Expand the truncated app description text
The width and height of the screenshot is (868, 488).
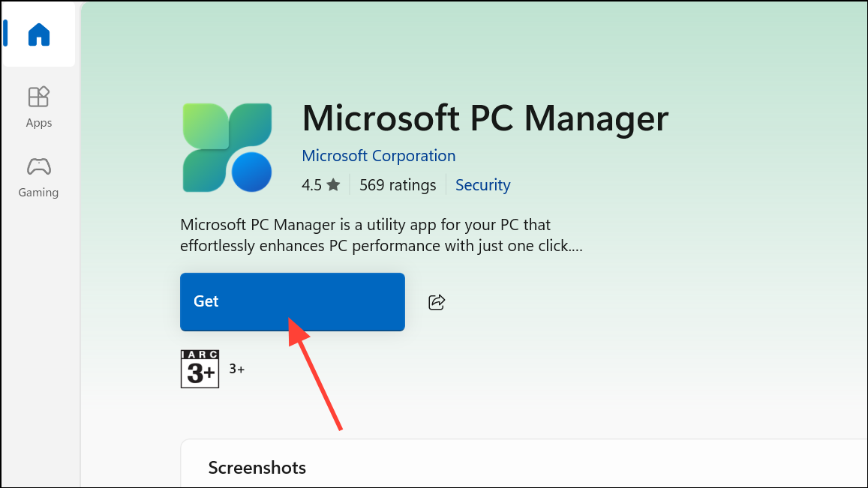381,235
